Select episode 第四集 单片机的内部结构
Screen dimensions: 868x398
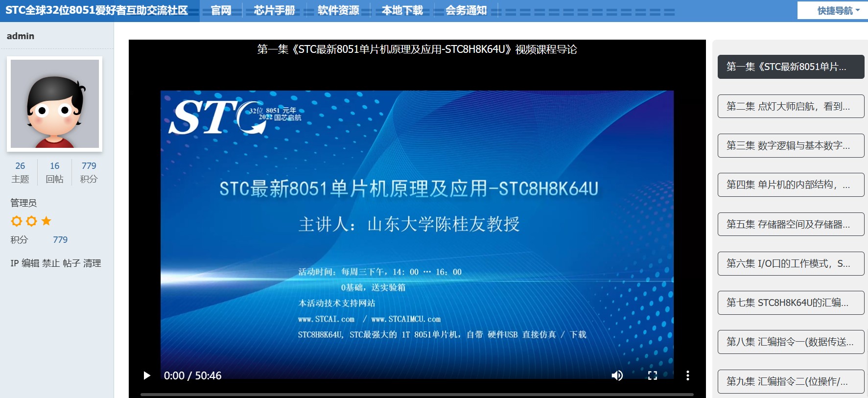coord(791,185)
